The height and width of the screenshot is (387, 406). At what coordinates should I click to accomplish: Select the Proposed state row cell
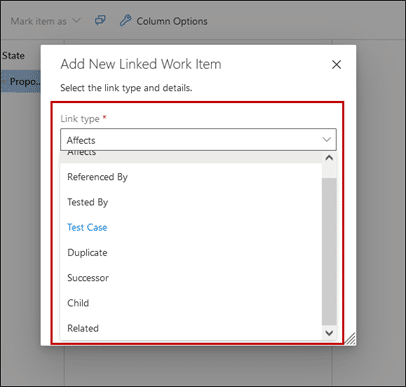click(21, 81)
